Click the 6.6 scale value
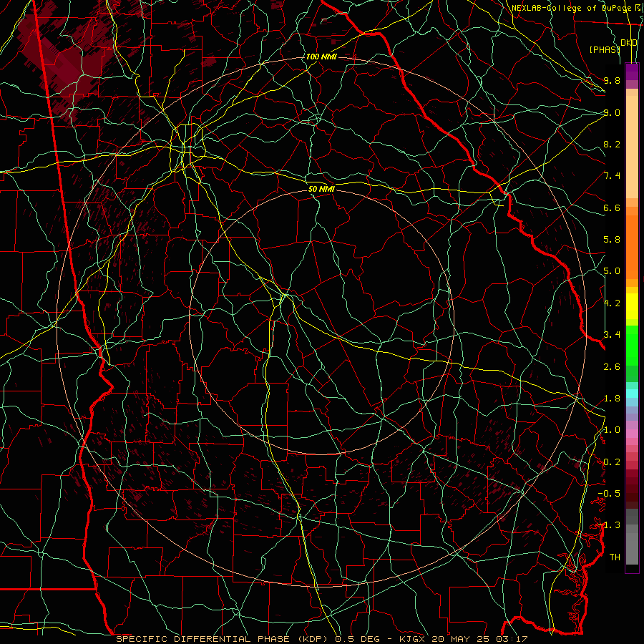 [612, 208]
